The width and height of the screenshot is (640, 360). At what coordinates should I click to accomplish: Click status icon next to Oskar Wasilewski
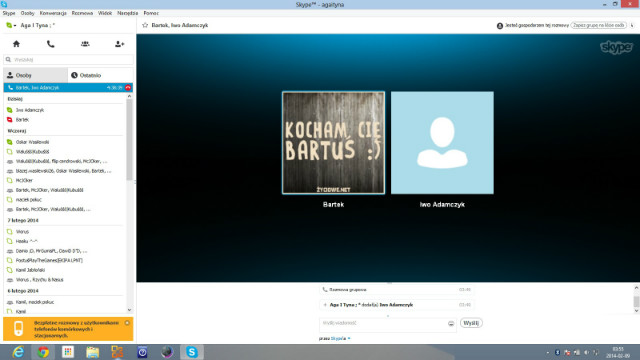(x=10, y=142)
